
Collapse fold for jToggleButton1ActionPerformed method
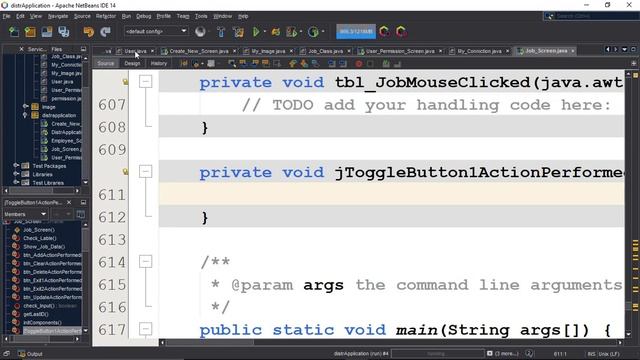(x=145, y=171)
